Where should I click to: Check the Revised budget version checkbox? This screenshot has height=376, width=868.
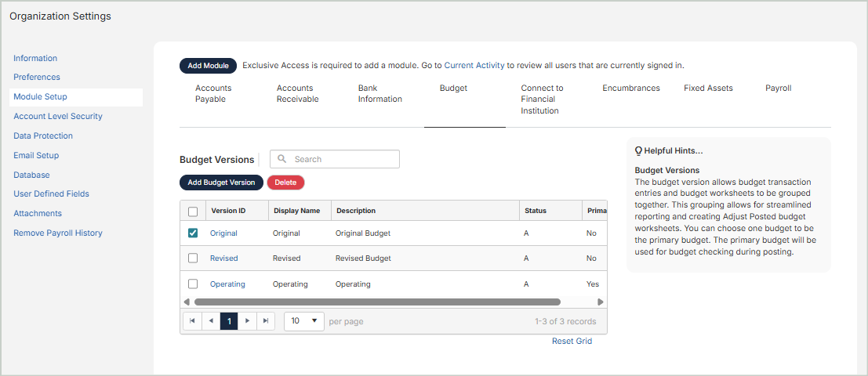coord(193,258)
